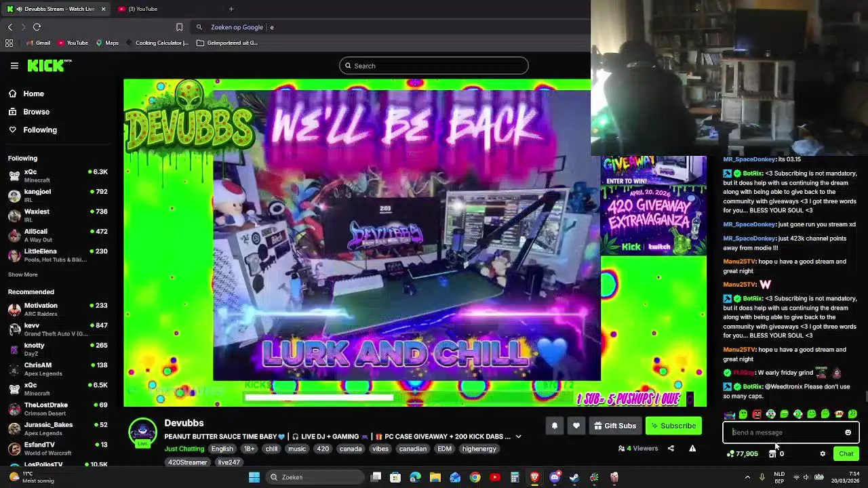The width and height of the screenshot is (868, 488).
Task: Select the EDM tag
Action: 444,449
